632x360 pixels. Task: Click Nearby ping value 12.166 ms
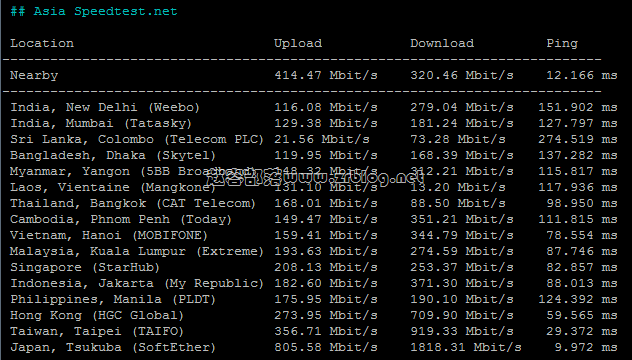[582, 75]
